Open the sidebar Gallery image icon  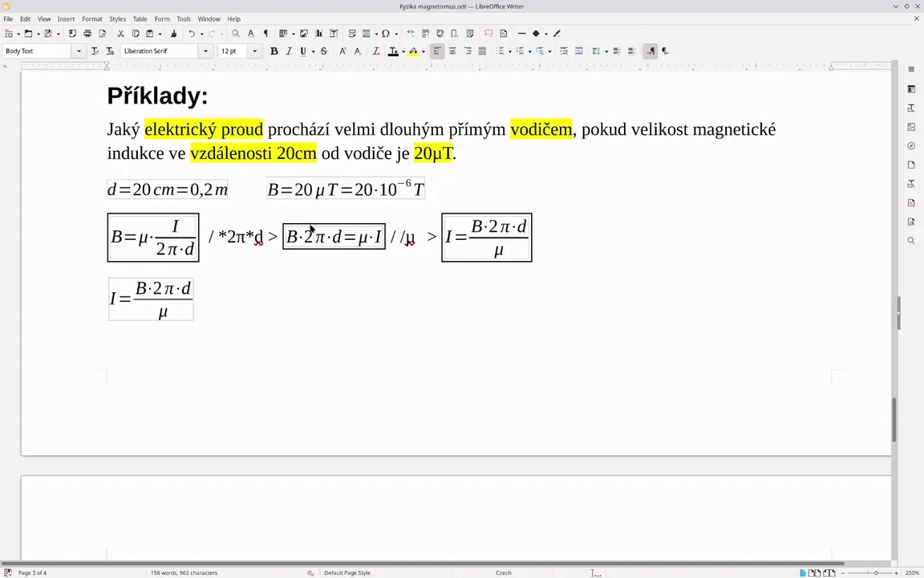pyautogui.click(x=911, y=127)
